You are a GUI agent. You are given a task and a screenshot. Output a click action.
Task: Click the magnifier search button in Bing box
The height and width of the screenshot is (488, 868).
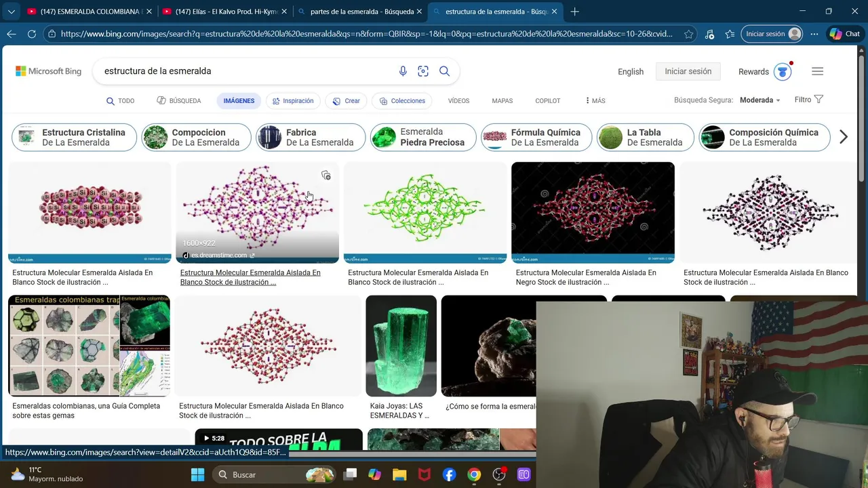pyautogui.click(x=445, y=71)
